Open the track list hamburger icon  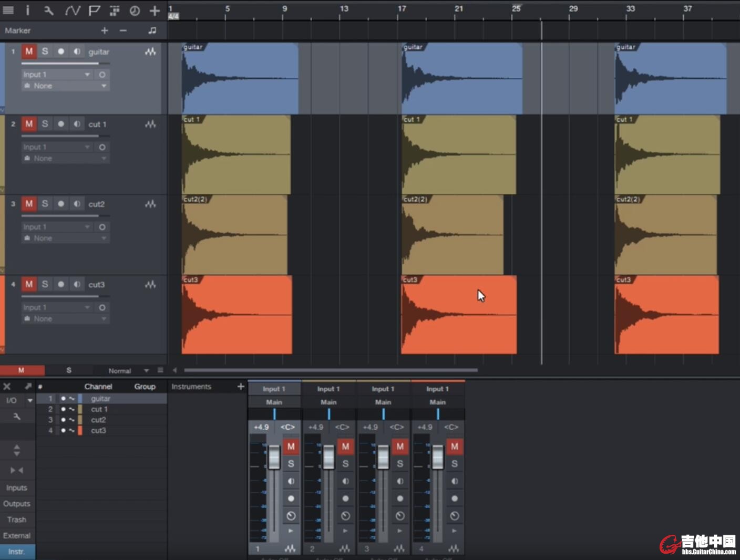coord(8,10)
